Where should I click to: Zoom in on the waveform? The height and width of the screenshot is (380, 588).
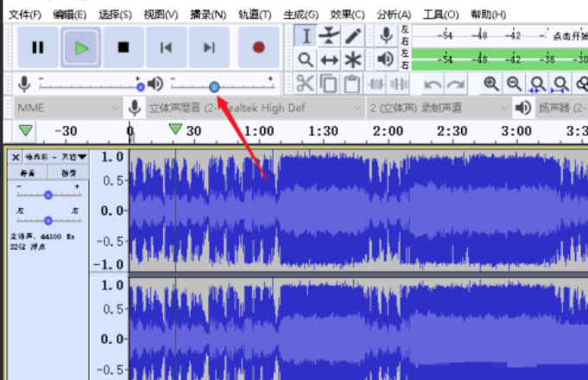coord(491,84)
